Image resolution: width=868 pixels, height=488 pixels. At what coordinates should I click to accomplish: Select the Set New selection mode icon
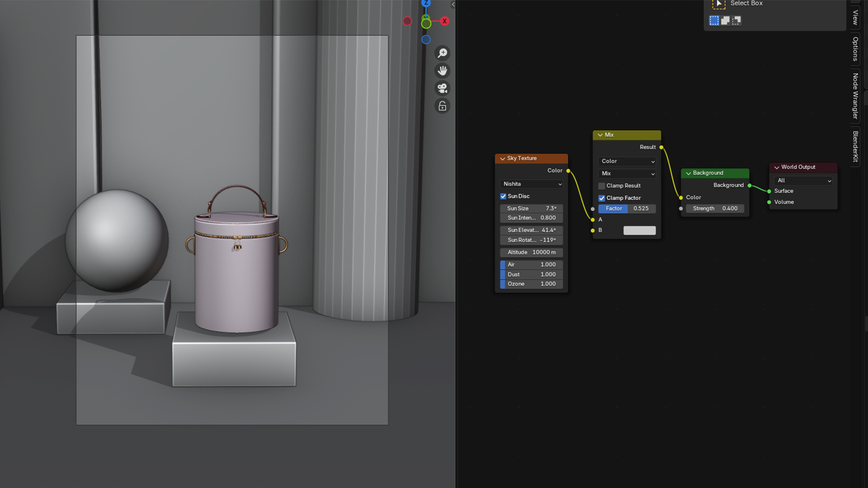[x=714, y=21]
